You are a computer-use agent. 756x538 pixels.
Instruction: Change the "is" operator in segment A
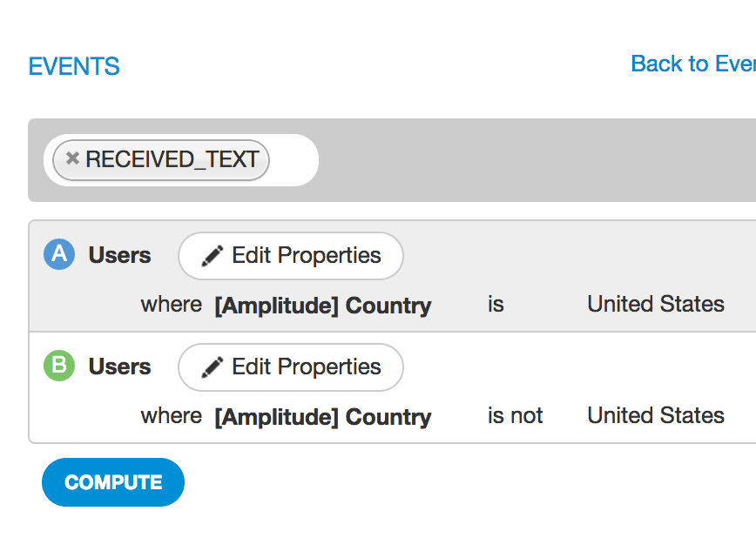496,305
